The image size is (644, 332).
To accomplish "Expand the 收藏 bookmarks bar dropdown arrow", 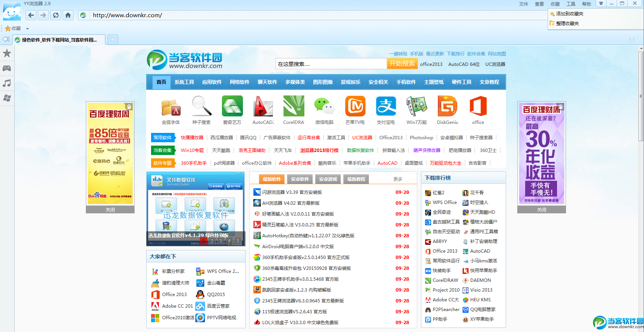I will (27, 28).
